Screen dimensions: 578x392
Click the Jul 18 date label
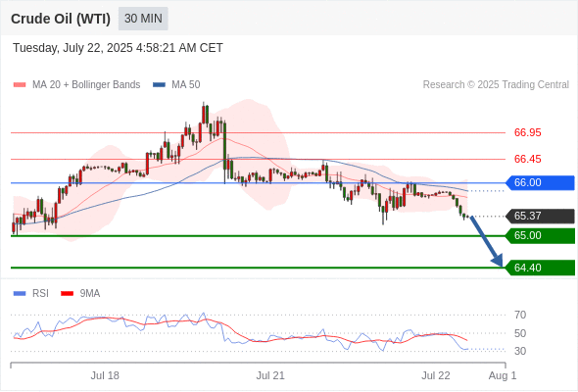105,375
